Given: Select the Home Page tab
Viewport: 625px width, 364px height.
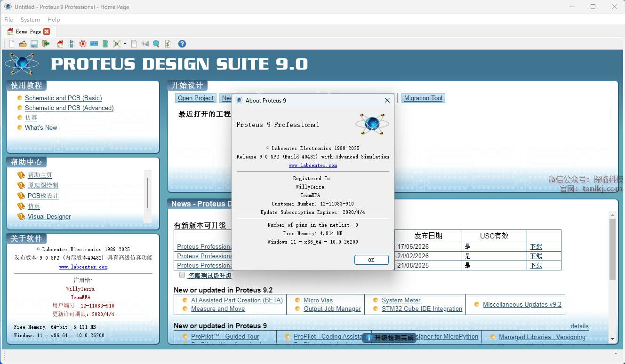Looking at the screenshot, I should (28, 32).
